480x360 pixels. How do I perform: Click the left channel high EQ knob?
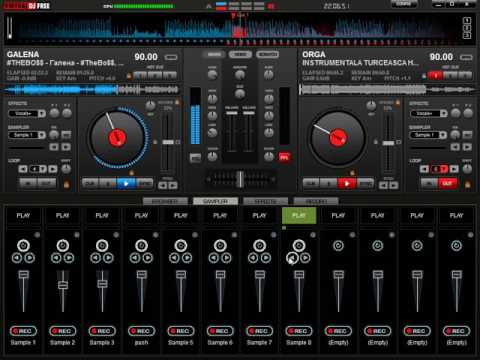point(213,99)
